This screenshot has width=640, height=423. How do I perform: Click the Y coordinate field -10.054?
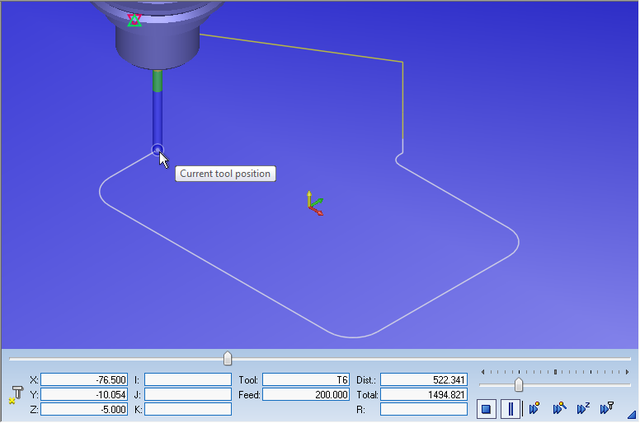click(x=84, y=394)
